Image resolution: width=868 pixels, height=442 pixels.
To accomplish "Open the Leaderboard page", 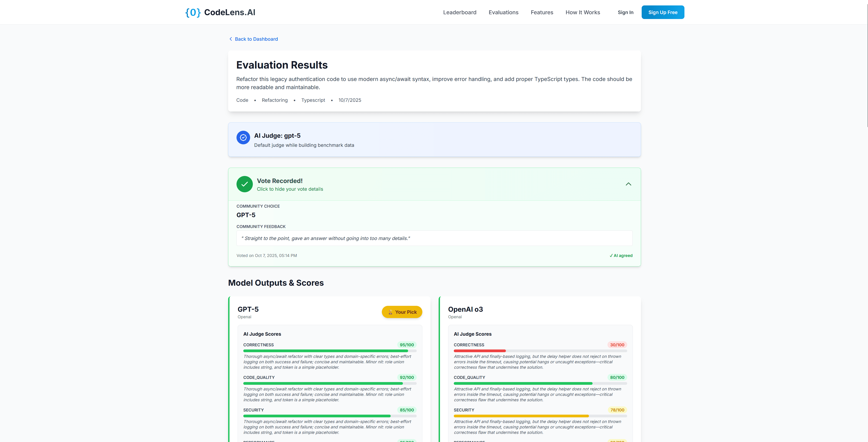I will pos(460,12).
